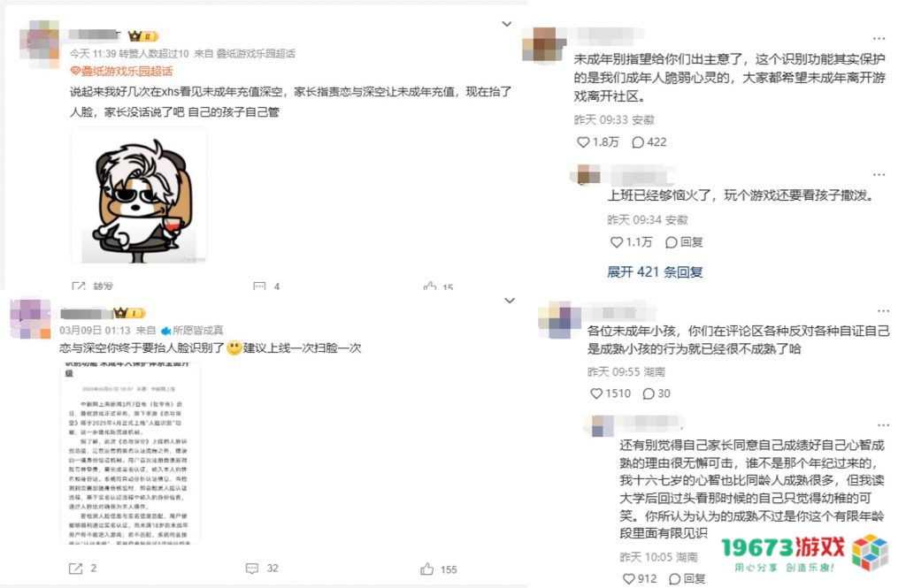This screenshot has height=588, width=906.
Task: Expand the top-left post chevron menu
Action: pyautogui.click(x=507, y=24)
